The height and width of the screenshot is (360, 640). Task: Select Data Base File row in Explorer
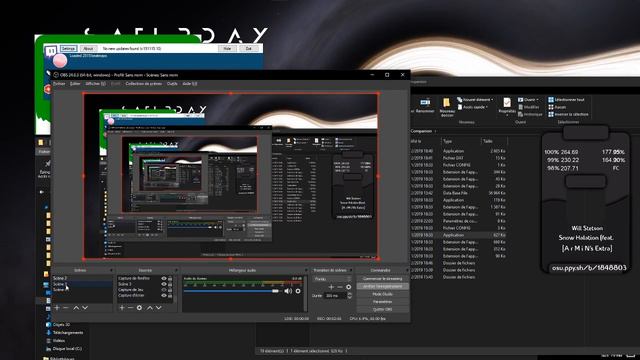pos(458,193)
